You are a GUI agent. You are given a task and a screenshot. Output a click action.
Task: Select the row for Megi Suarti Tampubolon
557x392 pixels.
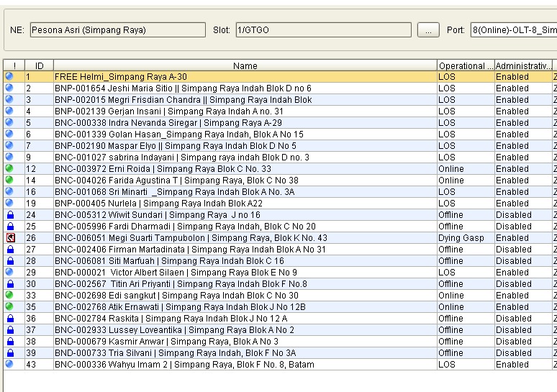(191, 237)
